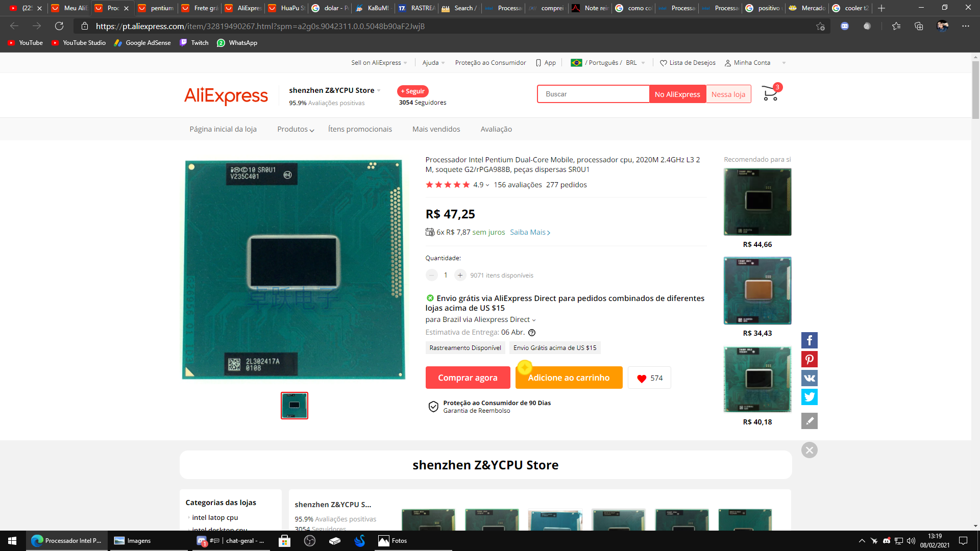This screenshot has height=551, width=980.
Task: Click the App link
Action: pyautogui.click(x=546, y=63)
